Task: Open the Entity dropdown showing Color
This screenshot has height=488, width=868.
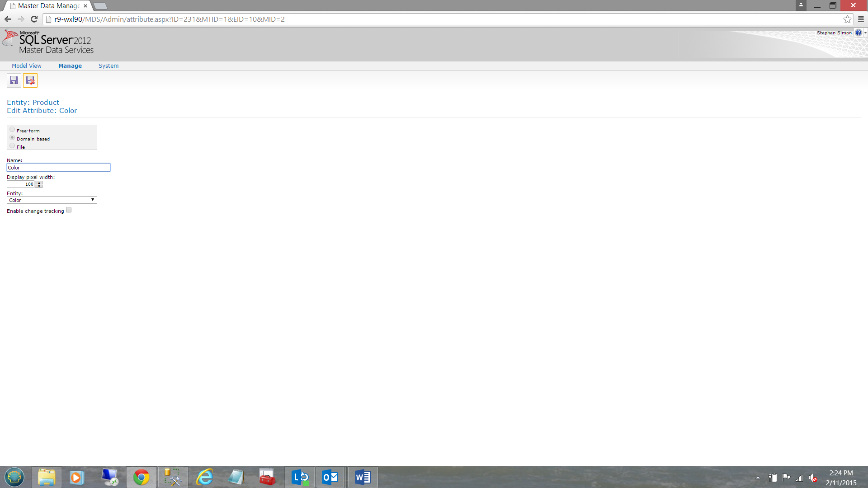Action: (x=52, y=200)
